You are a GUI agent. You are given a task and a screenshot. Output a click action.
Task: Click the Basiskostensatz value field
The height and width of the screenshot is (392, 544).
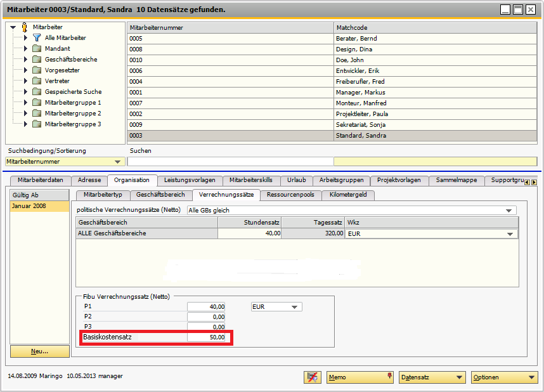tap(207, 337)
